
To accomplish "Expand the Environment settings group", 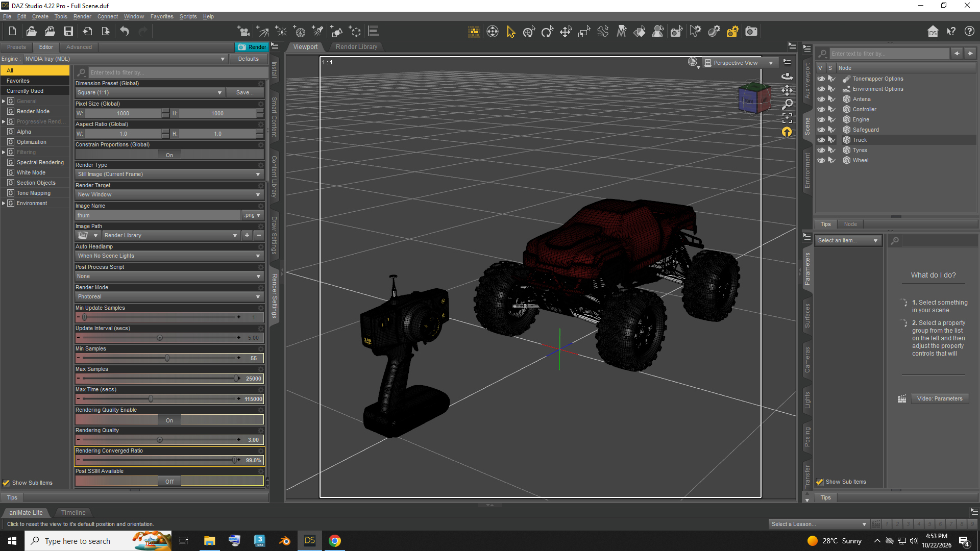I will point(4,203).
